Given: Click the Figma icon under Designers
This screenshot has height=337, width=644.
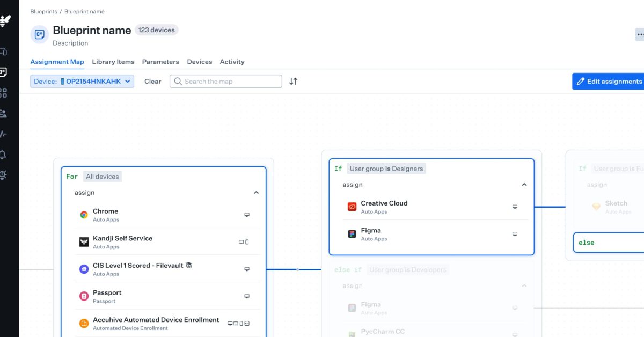Looking at the screenshot, I should click(x=352, y=234).
